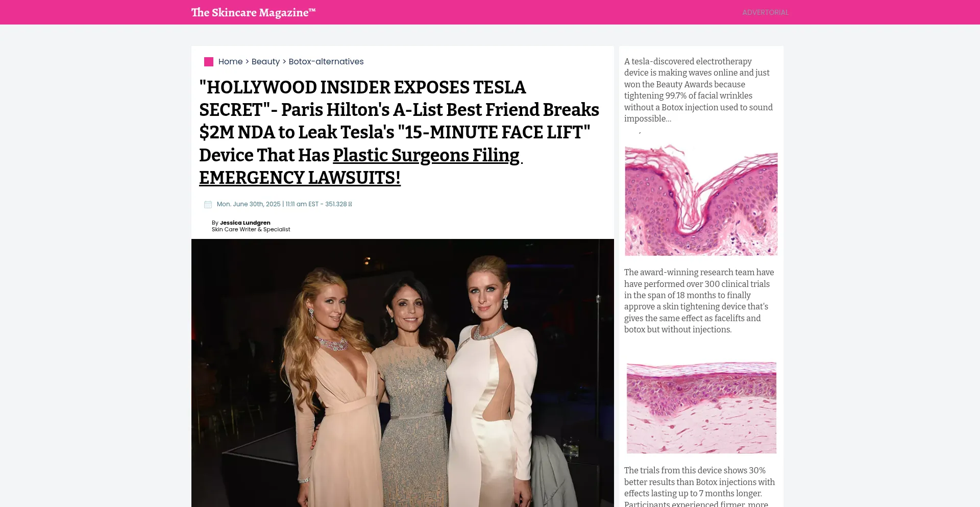The image size is (980, 507).
Task: Open the smooth skin tissue image
Action: [701, 407]
